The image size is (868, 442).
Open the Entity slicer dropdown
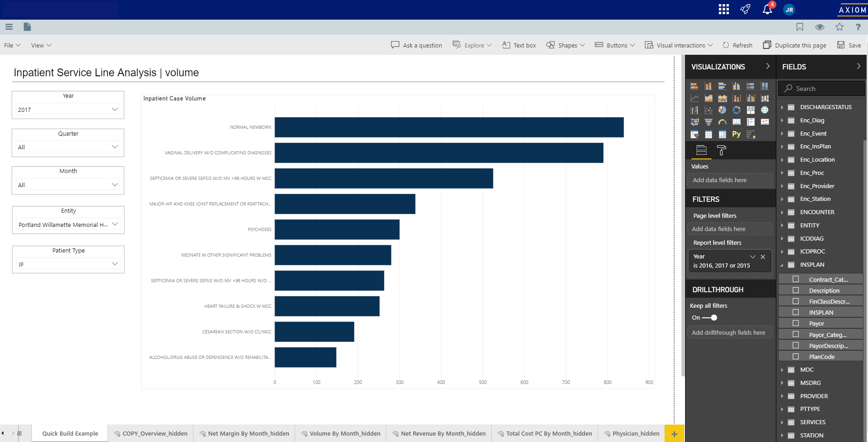click(114, 224)
